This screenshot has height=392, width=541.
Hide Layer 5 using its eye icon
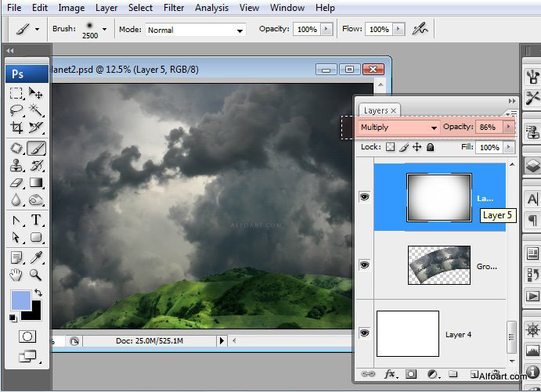click(x=364, y=197)
